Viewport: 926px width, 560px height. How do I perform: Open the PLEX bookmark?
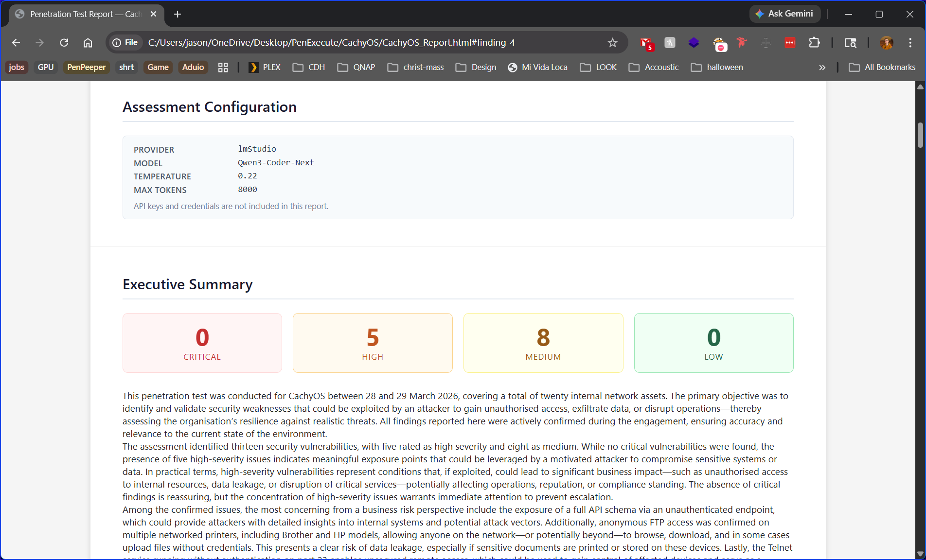tap(265, 68)
